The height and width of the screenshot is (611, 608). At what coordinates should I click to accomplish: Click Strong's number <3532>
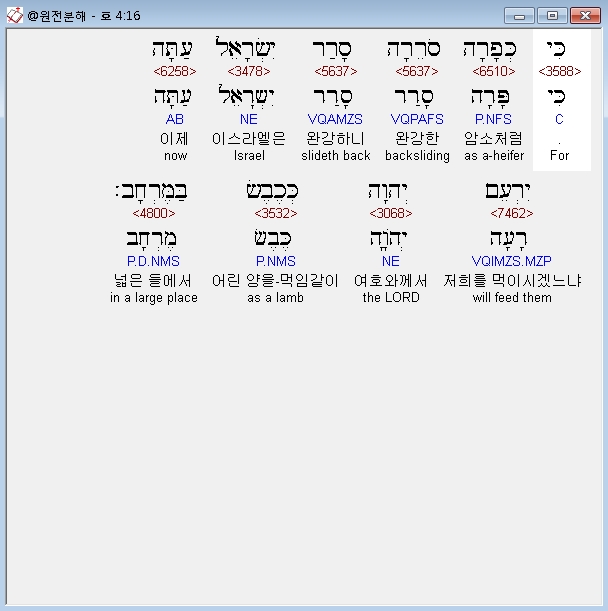point(276,213)
